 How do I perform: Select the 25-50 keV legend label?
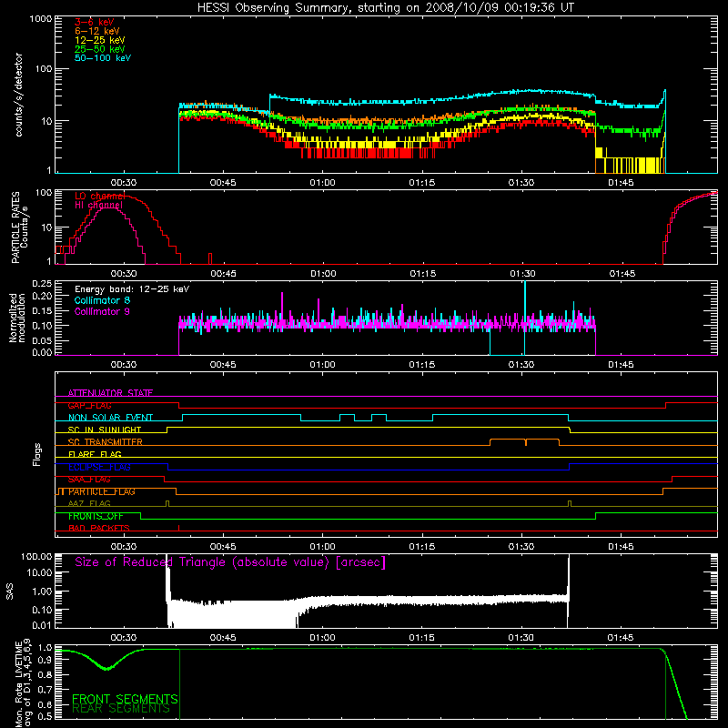tap(100, 49)
